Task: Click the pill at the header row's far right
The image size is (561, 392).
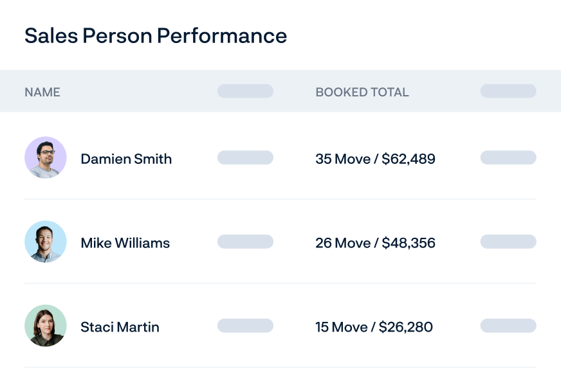Action: 508,91
